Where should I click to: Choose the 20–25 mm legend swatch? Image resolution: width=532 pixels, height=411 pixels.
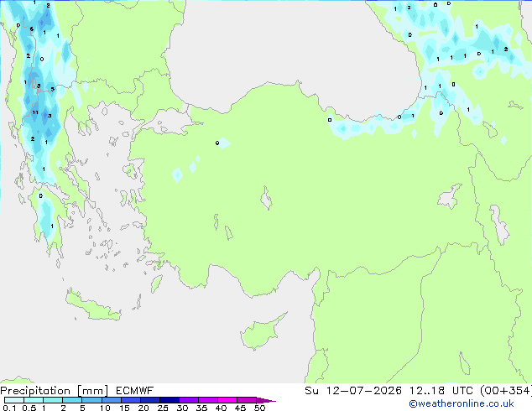pos(150,400)
